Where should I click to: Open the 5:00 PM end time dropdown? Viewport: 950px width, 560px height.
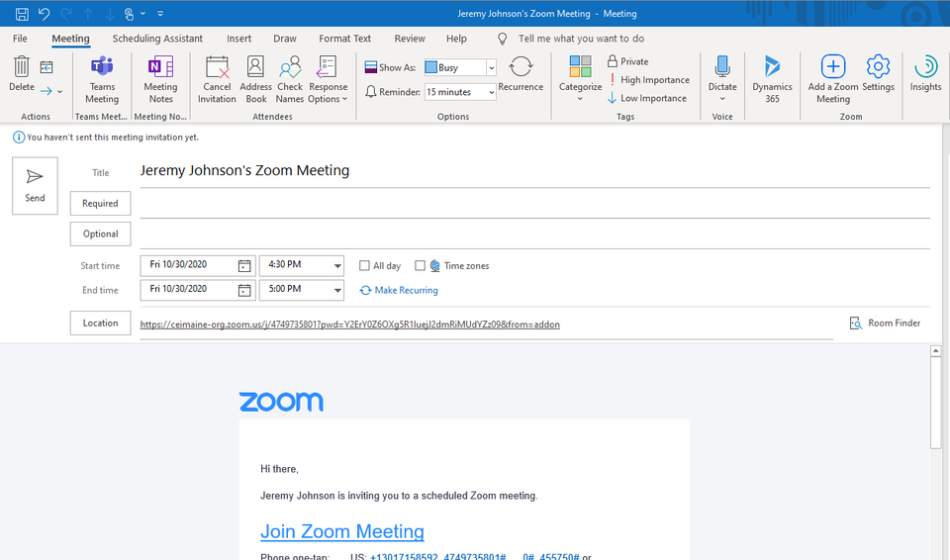pos(337,290)
